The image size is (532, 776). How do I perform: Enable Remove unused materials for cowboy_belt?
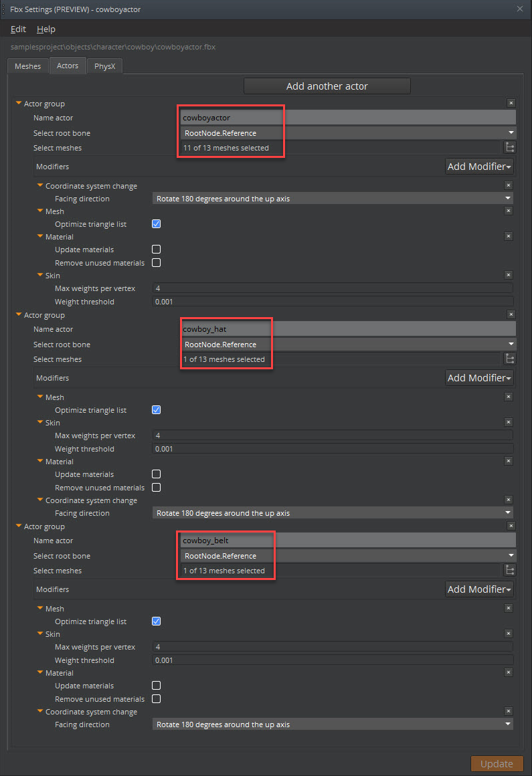tap(157, 699)
